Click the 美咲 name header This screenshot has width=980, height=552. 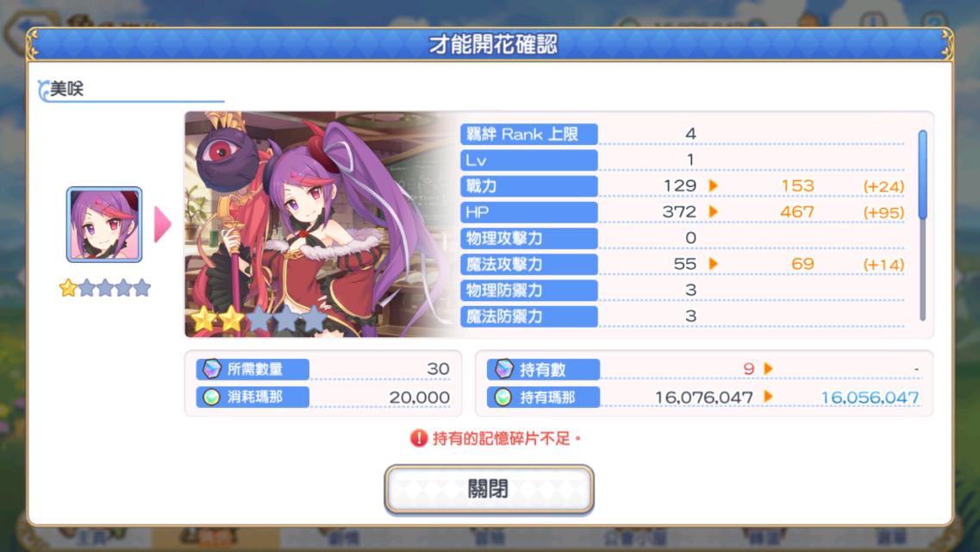pyautogui.click(x=67, y=89)
